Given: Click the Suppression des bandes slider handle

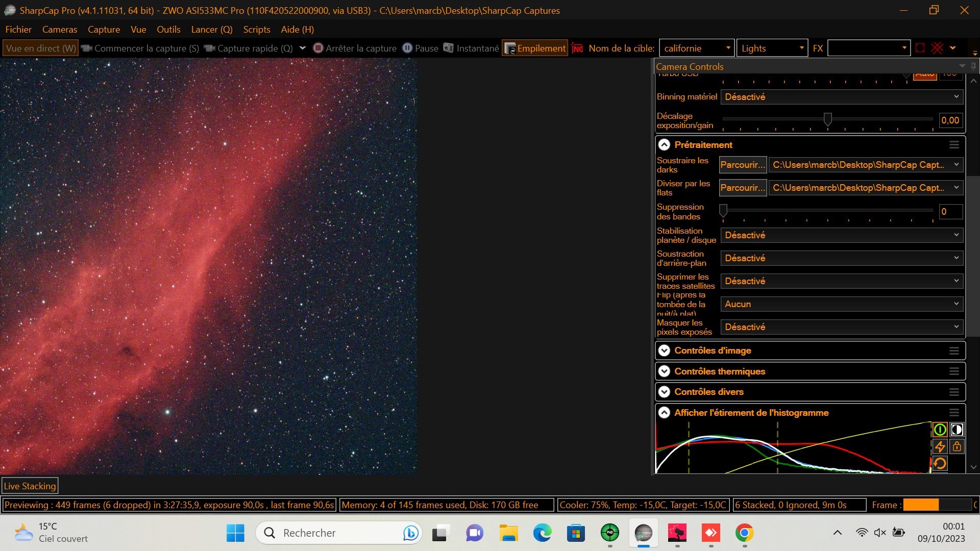Looking at the screenshot, I should (x=723, y=210).
